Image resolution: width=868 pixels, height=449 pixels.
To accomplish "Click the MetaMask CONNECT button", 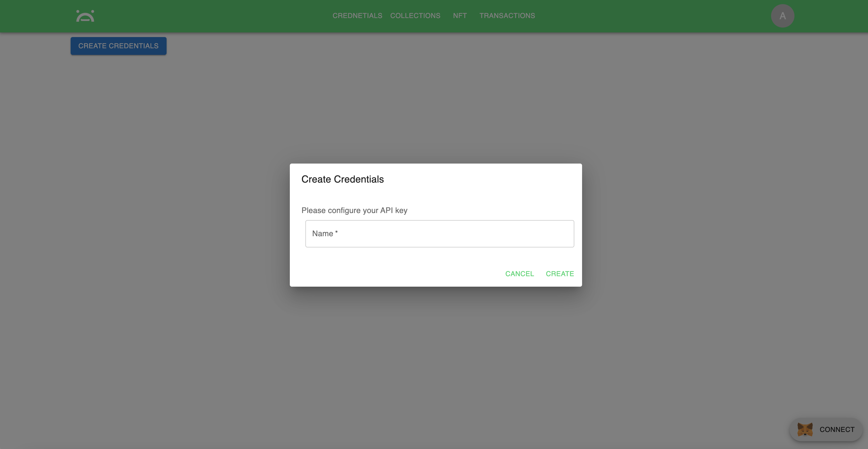I will pyautogui.click(x=826, y=429).
